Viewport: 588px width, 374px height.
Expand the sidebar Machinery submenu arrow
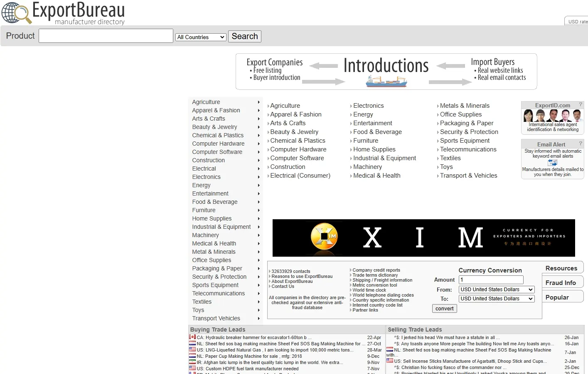pos(258,235)
